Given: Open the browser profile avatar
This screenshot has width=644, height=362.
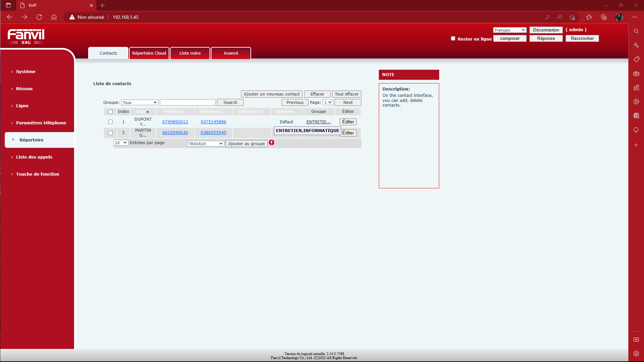Looking at the screenshot, I should point(619,17).
